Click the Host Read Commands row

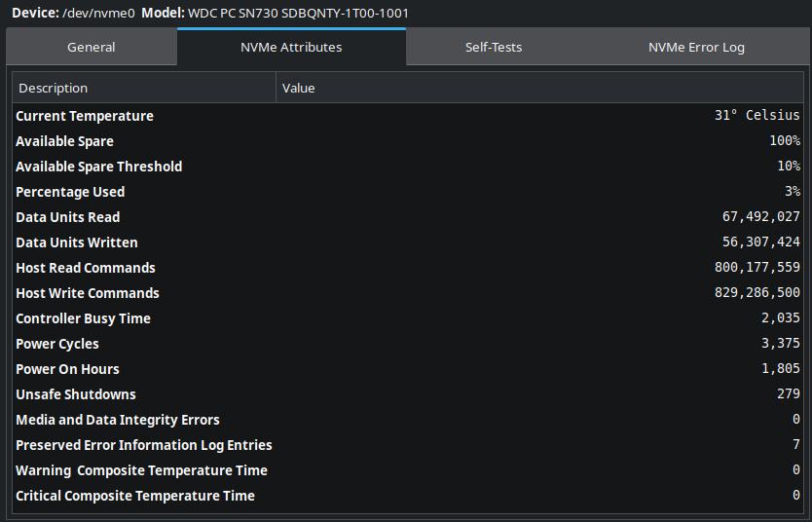tap(86, 268)
